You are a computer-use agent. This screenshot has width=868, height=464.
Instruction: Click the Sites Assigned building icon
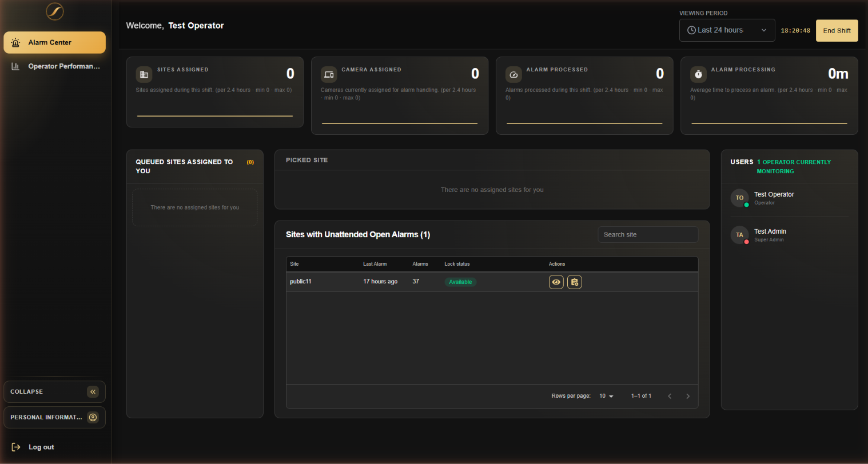[x=144, y=75]
